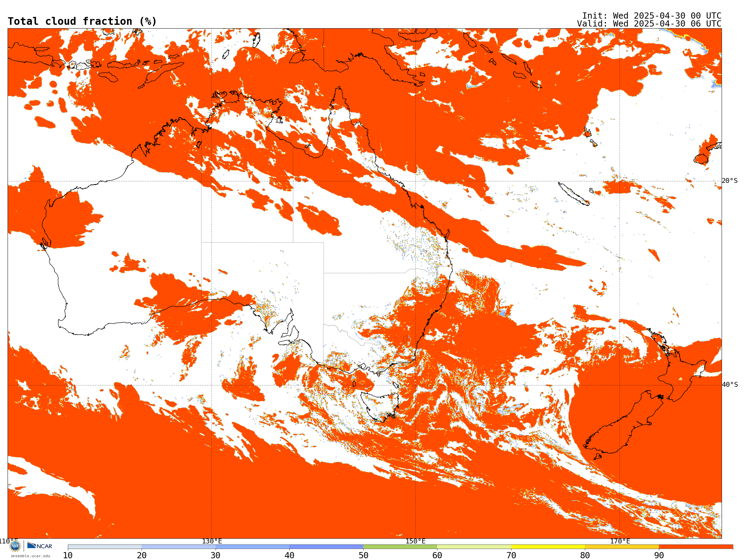Pick the pale yellow-green 60–70 colorbar segment
The image size is (744, 560).
point(474,547)
